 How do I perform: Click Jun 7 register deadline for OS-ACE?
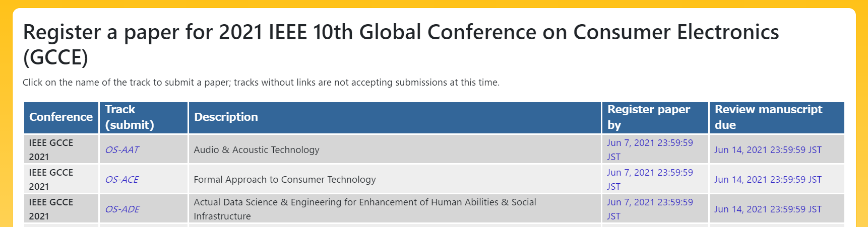650,179
